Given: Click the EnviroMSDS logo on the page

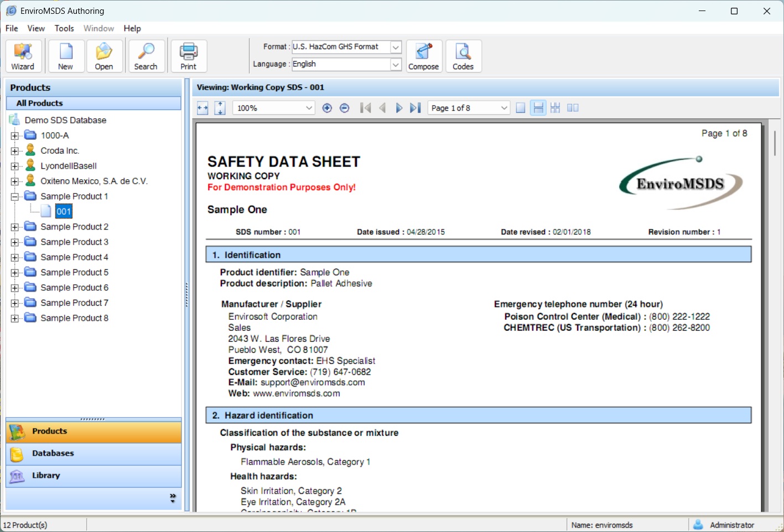Looking at the screenshot, I should tap(681, 183).
